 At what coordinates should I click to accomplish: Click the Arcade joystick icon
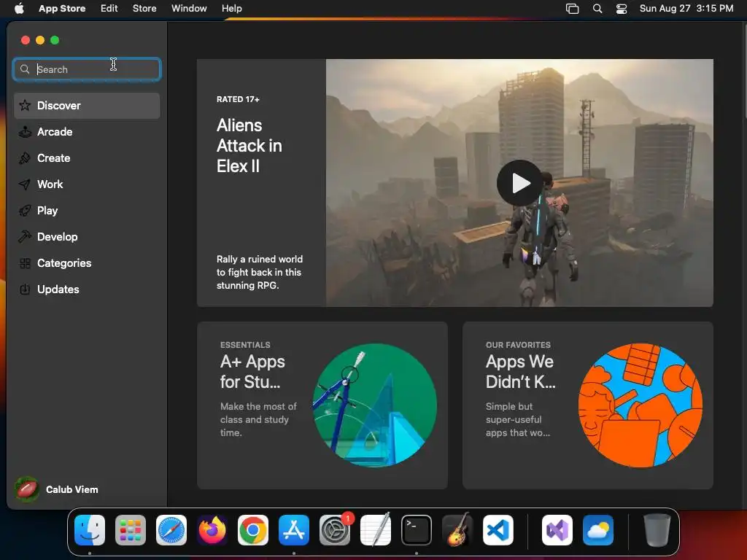click(x=25, y=132)
